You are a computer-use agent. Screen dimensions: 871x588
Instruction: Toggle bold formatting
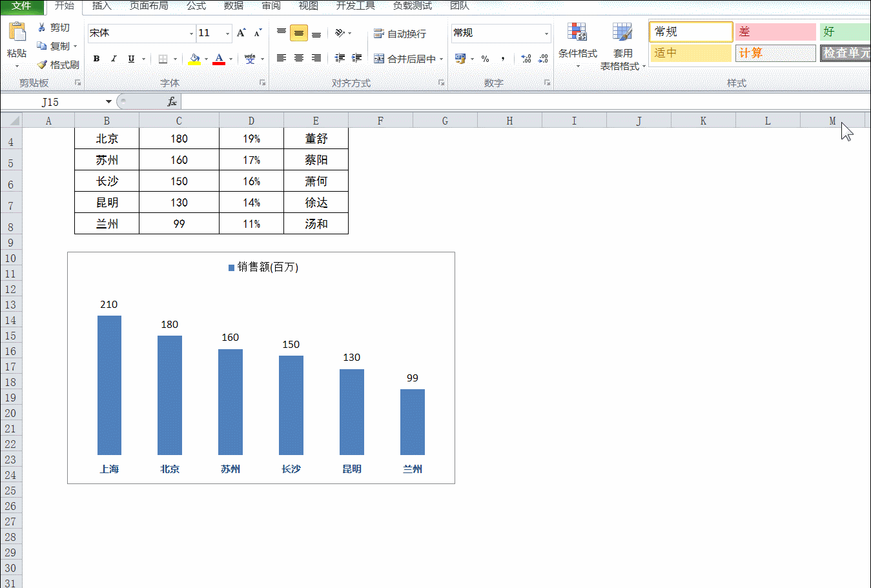(96, 59)
